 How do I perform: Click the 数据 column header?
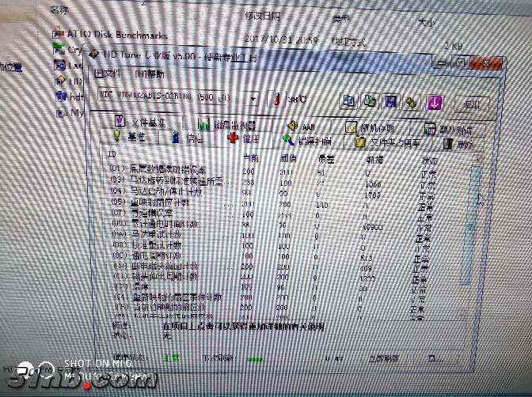(x=374, y=159)
